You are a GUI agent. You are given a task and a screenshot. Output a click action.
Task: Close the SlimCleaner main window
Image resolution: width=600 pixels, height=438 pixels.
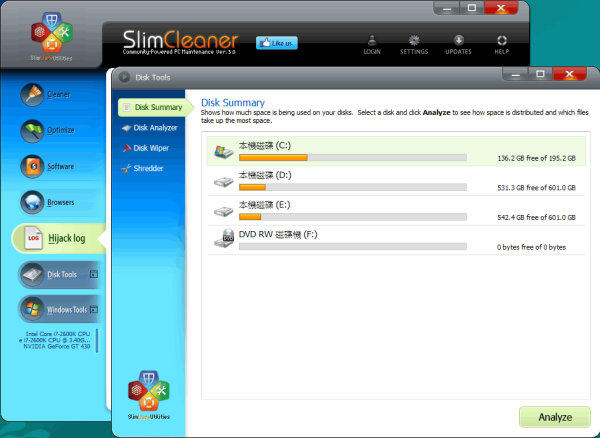click(501, 8)
